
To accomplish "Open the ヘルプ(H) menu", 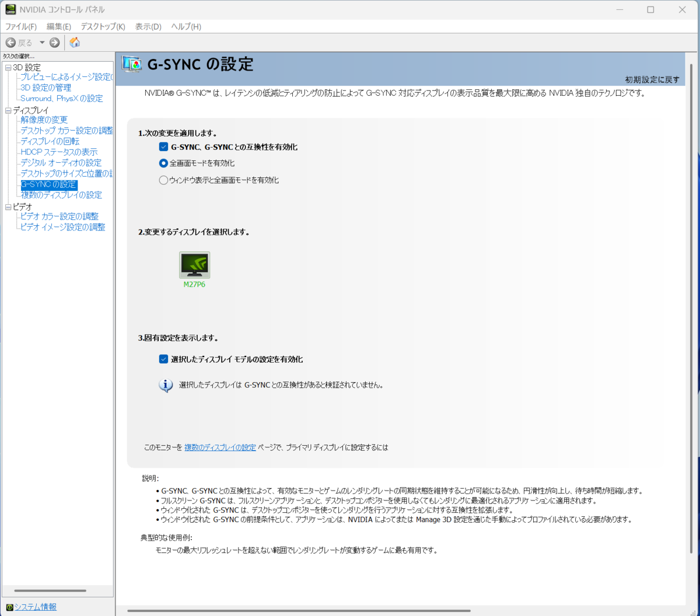I will 186,27.
